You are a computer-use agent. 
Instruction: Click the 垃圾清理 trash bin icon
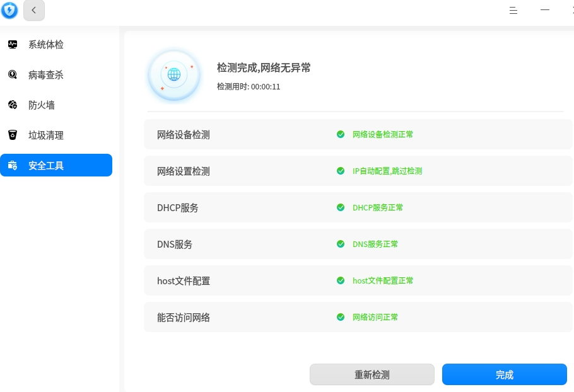[x=13, y=135]
